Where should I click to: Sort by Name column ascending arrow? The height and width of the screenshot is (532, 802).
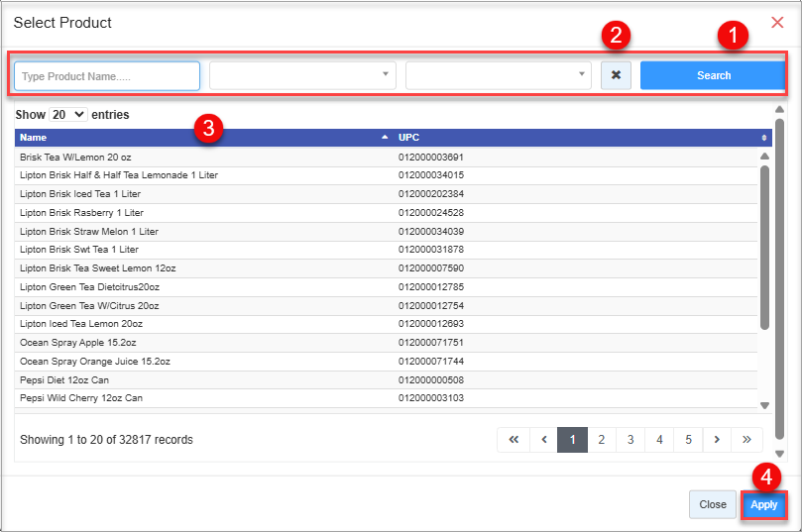pos(385,138)
